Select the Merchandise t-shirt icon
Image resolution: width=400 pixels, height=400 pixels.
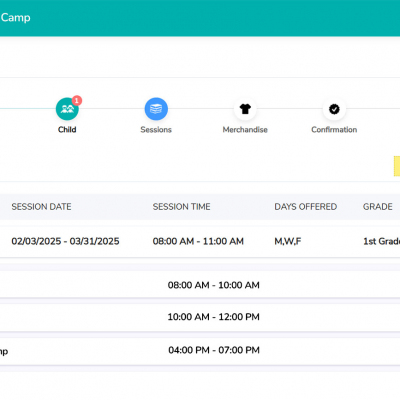point(245,109)
